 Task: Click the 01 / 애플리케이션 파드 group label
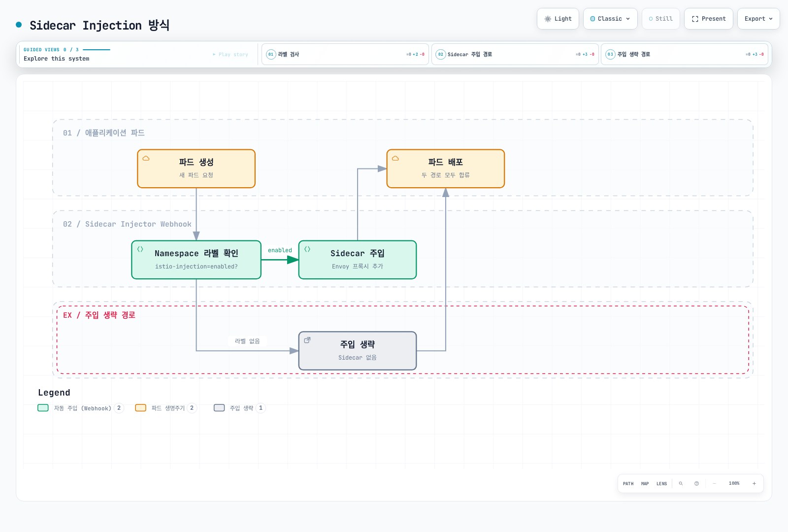tap(103, 133)
